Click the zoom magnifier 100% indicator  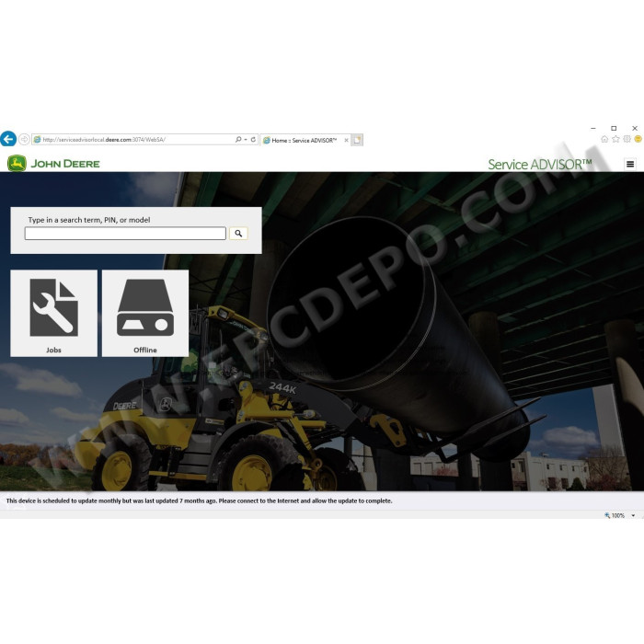[615, 515]
